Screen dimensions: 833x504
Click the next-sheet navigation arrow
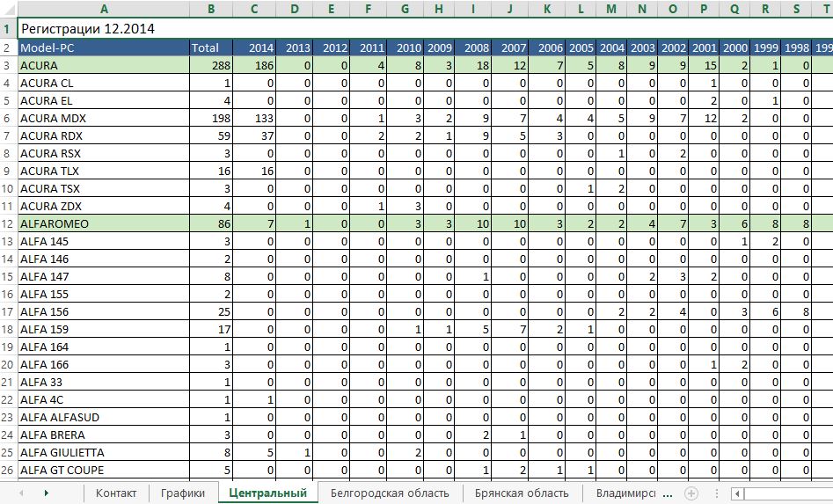[47, 493]
